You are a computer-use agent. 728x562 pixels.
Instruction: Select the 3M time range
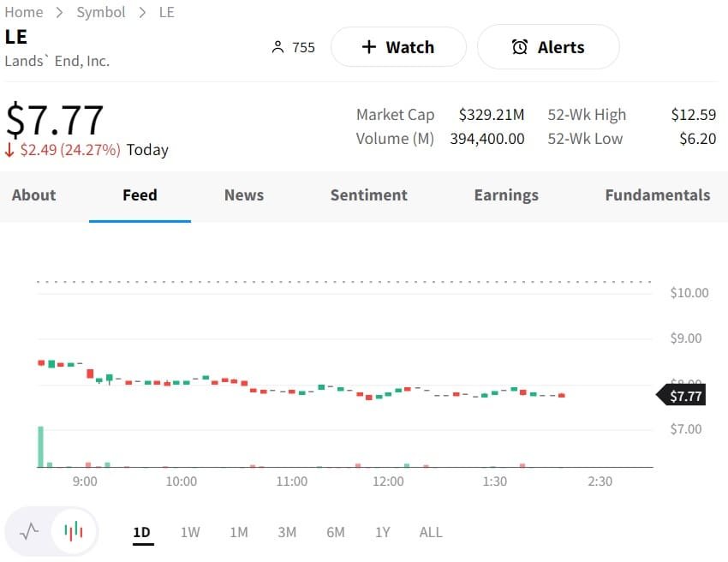287,532
